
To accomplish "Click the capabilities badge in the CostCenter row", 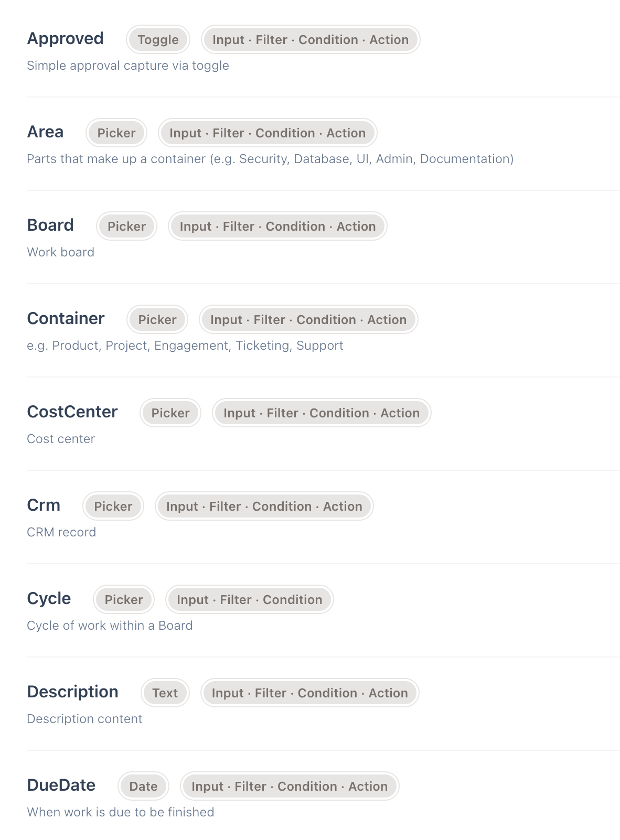I will coord(322,413).
